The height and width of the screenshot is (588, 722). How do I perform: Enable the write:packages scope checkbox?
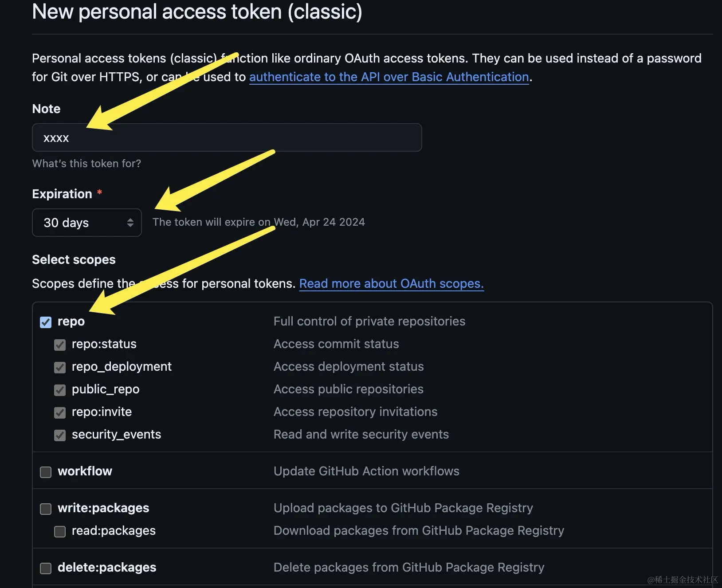[46, 509]
